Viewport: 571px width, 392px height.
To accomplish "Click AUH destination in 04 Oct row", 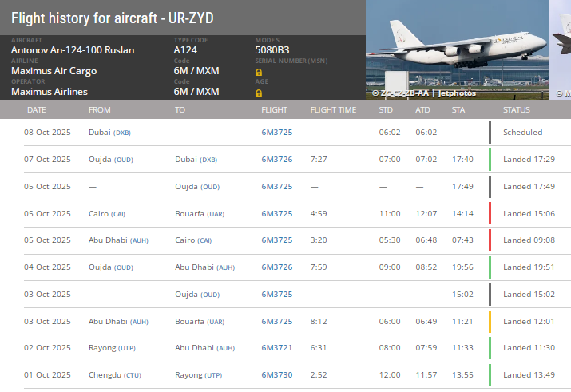I will tap(226, 267).
